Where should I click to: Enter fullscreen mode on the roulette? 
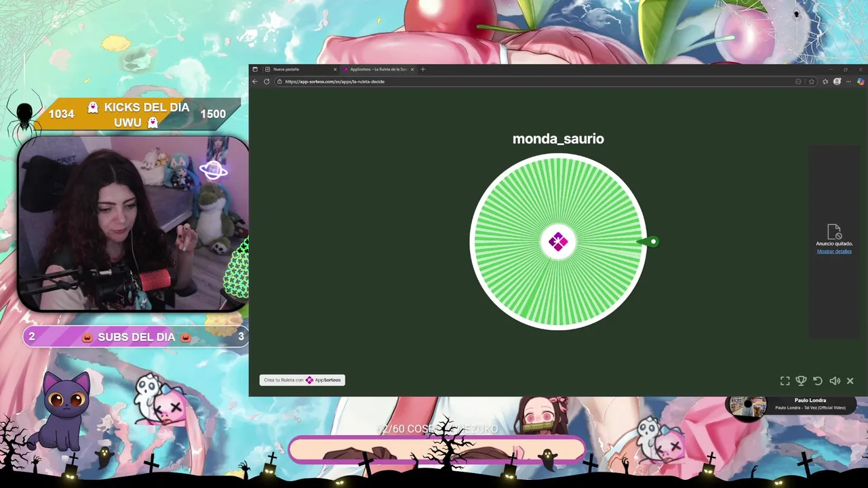click(785, 381)
